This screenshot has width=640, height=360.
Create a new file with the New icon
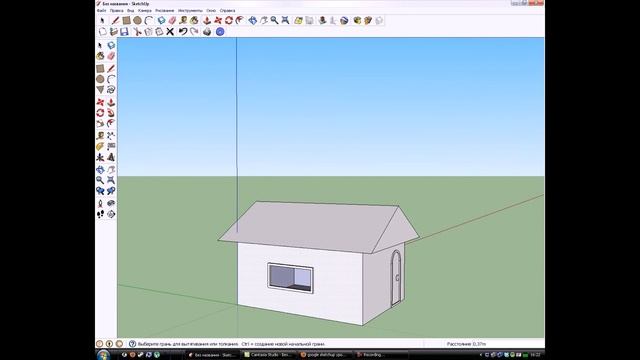coord(102,31)
